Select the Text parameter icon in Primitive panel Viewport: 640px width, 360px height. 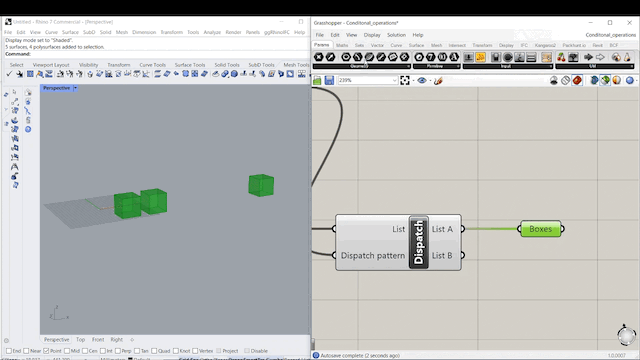coord(454,57)
